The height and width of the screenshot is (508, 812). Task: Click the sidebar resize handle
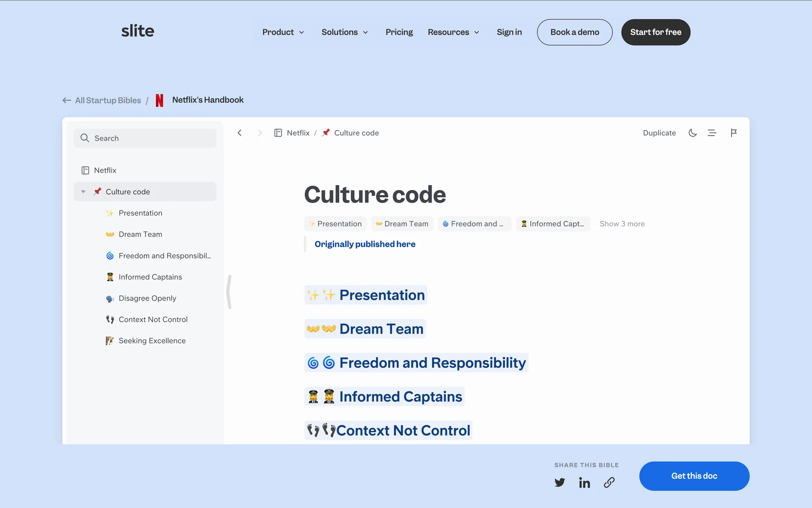tap(229, 292)
